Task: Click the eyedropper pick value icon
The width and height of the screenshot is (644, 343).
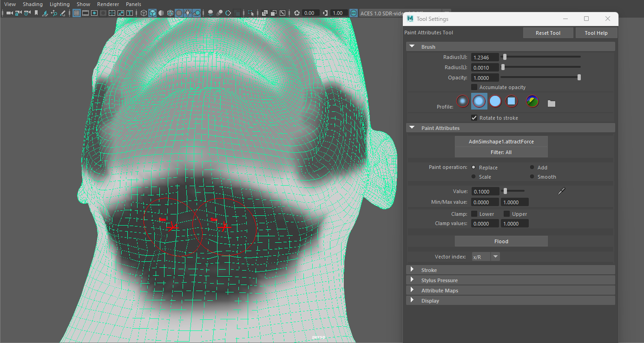Action: pyautogui.click(x=561, y=191)
